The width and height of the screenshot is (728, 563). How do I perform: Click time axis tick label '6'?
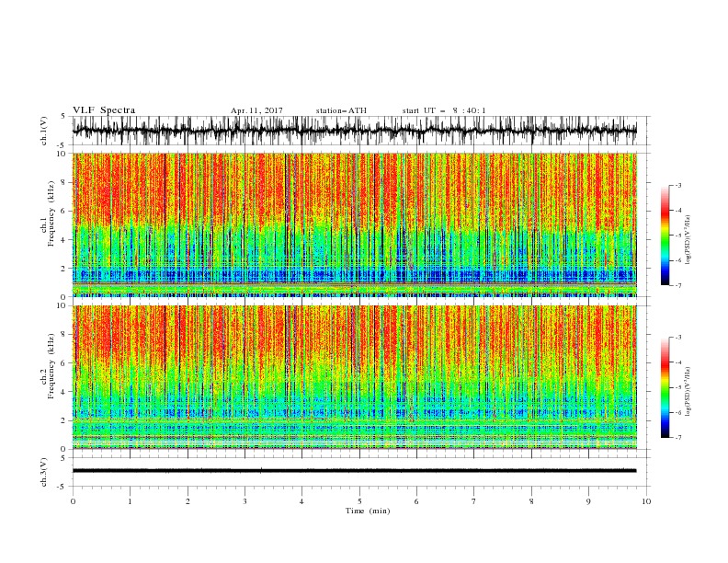(416, 501)
